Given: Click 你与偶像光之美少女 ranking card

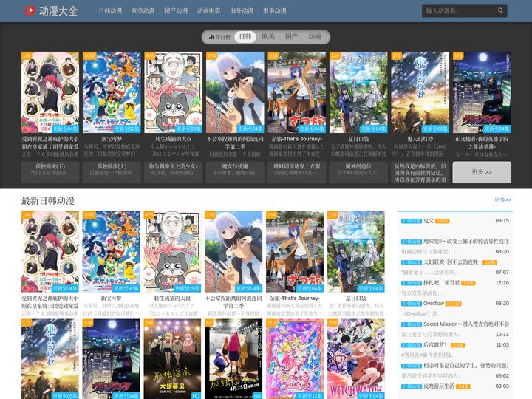Looking at the screenshot, I should [174, 172].
